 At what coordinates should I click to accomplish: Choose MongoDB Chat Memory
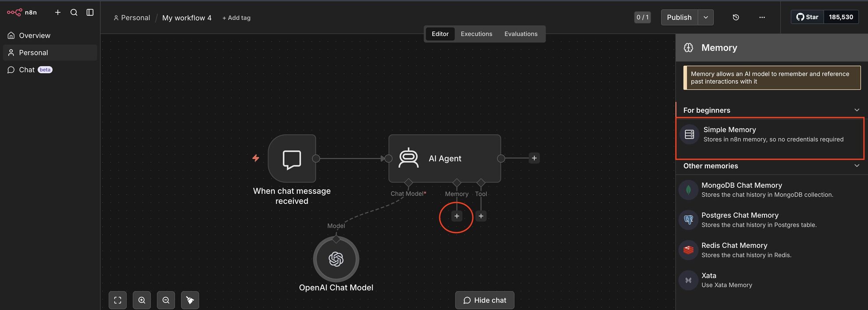[x=772, y=190]
